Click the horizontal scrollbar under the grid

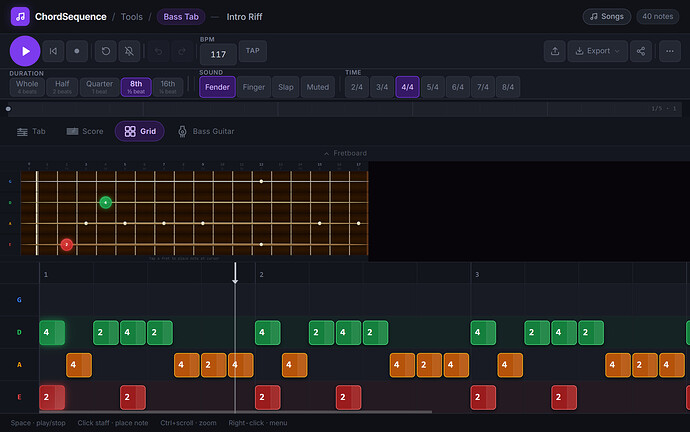pyautogui.click(x=235, y=412)
